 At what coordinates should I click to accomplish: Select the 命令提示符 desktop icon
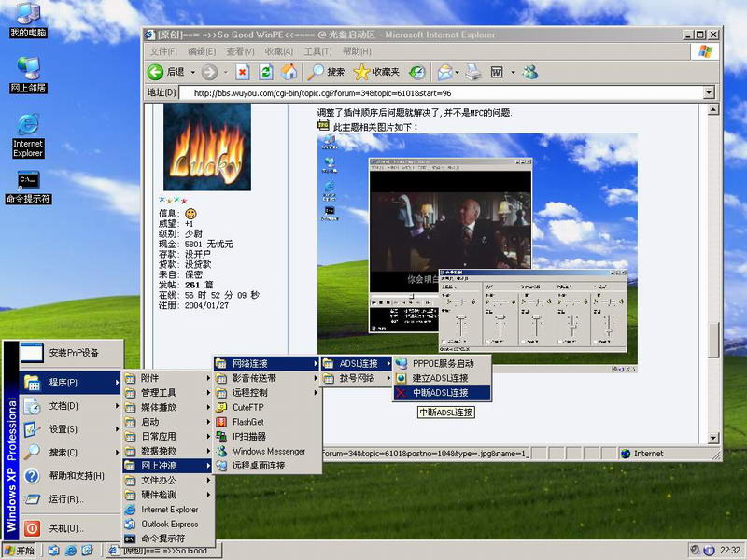click(x=28, y=188)
